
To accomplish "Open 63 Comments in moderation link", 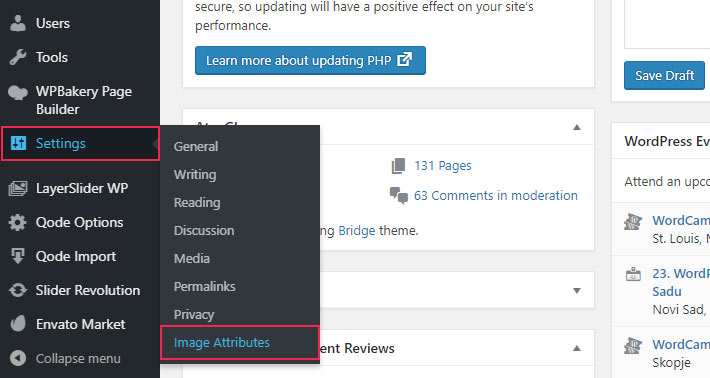I will tap(495, 196).
